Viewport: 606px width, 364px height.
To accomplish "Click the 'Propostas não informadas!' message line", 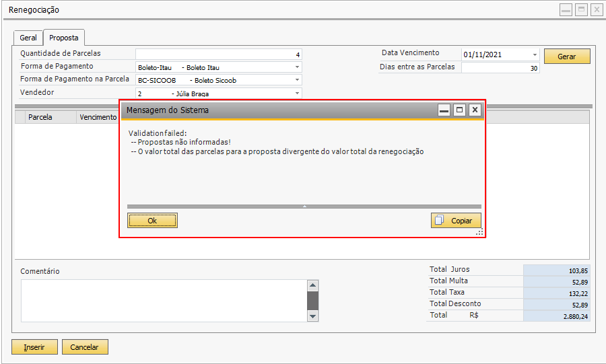I will pos(181,142).
